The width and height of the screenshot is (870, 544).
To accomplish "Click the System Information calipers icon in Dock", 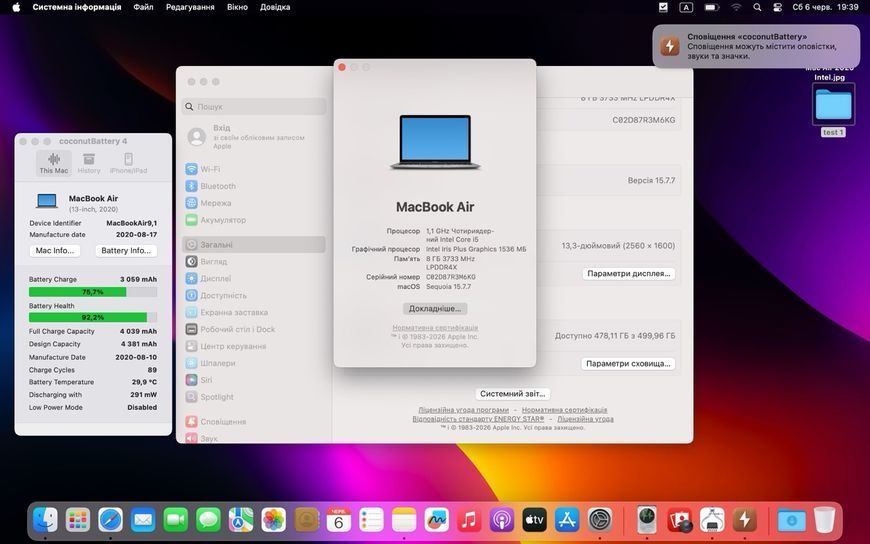I will point(712,520).
